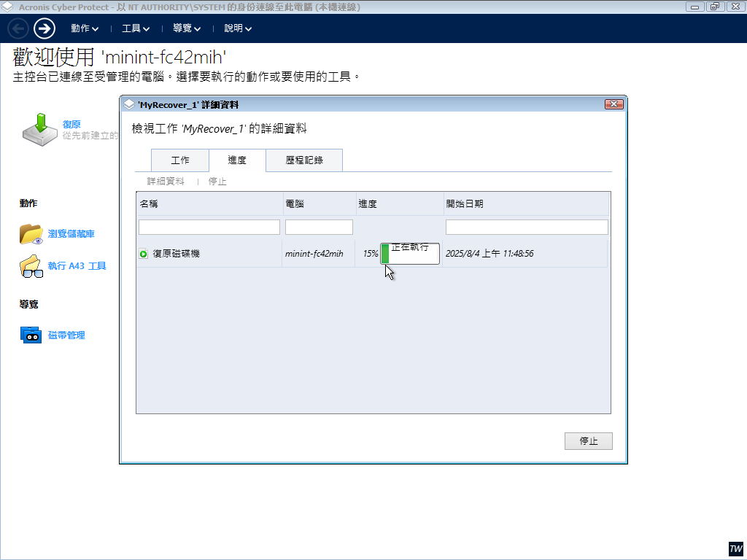Expand the 工具 menu
The height and width of the screenshot is (560, 747).
[136, 29]
